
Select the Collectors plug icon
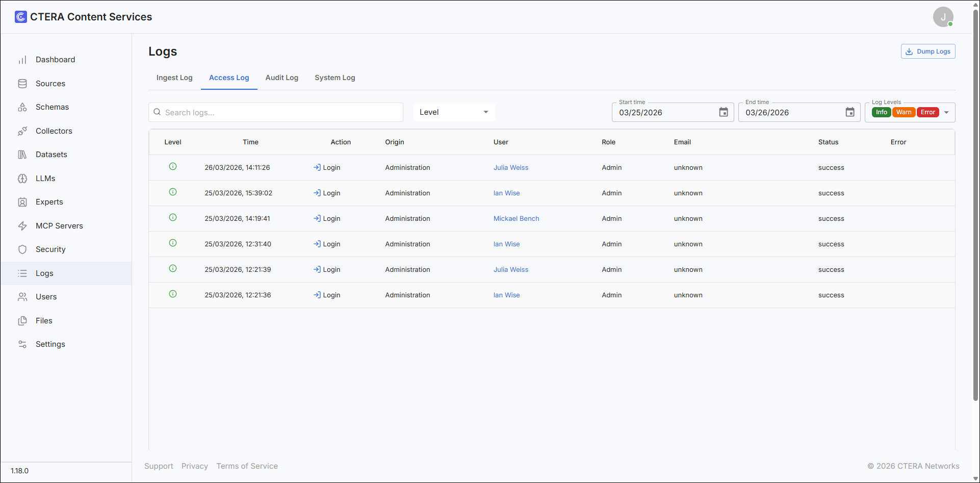22,131
